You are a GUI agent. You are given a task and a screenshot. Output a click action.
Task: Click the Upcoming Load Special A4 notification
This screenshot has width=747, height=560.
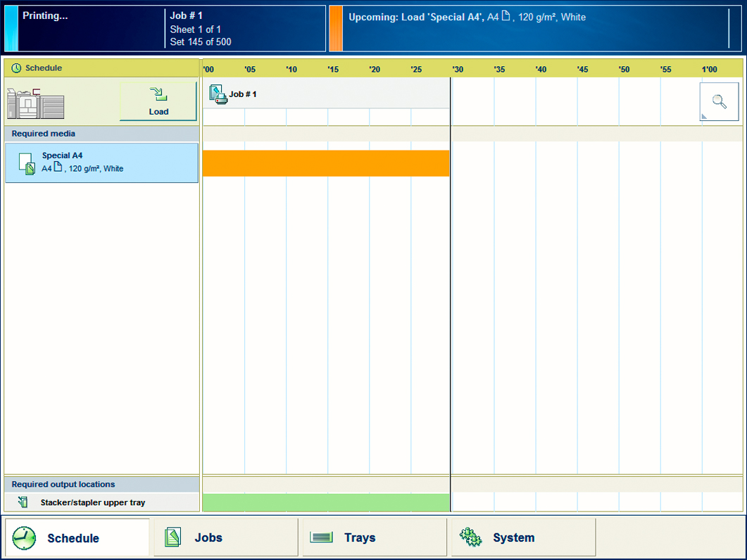tap(535, 29)
